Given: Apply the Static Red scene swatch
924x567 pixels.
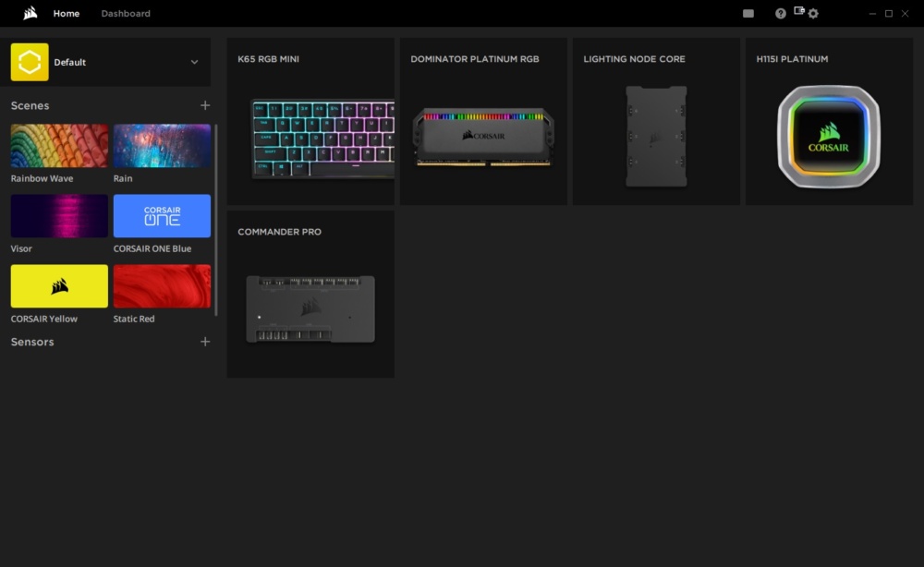Looking at the screenshot, I should [162, 286].
